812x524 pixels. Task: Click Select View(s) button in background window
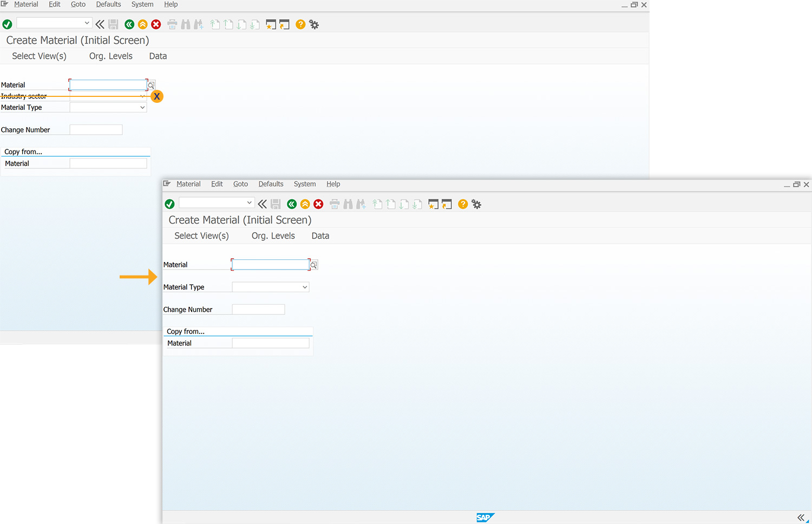(40, 56)
